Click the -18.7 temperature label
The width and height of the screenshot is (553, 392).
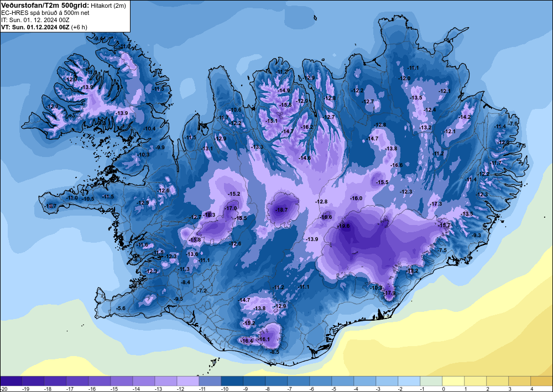coord(281,210)
